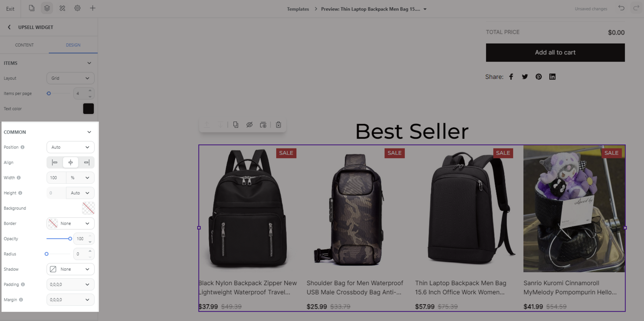
Task: Click the Templates breadcrumb link
Action: (298, 9)
